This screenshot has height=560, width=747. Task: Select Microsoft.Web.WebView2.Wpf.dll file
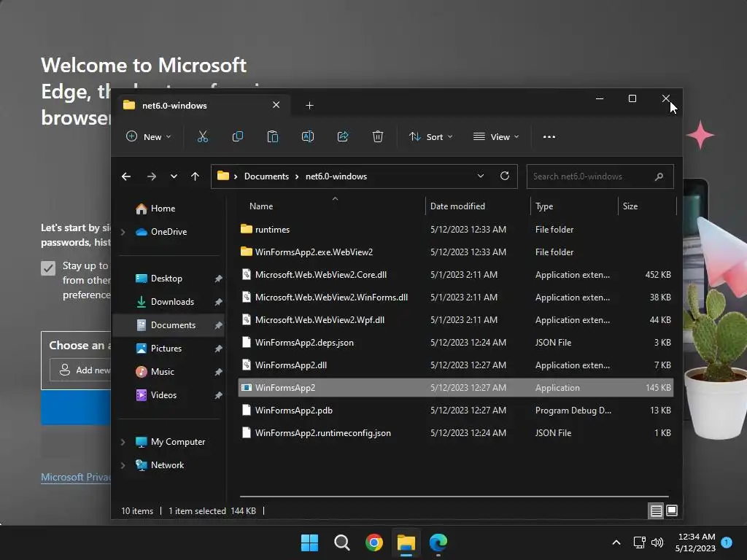pyautogui.click(x=455, y=320)
